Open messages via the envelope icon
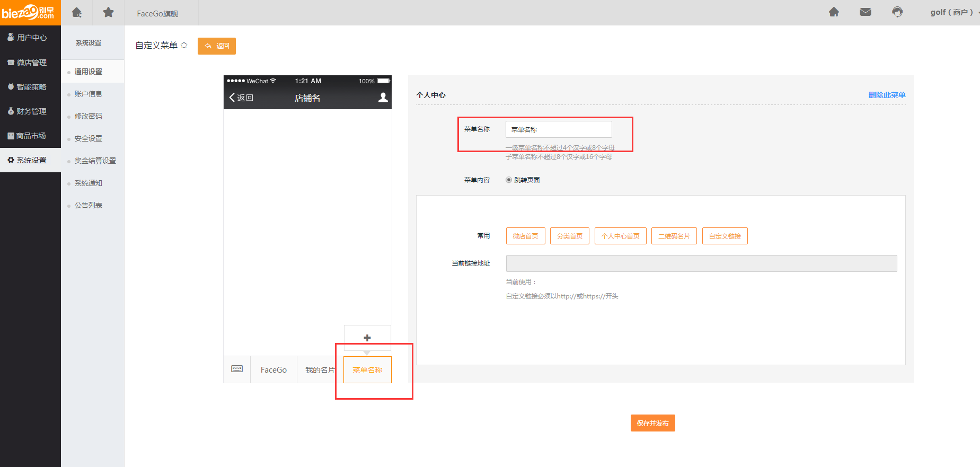The width and height of the screenshot is (980, 467). [x=866, y=12]
